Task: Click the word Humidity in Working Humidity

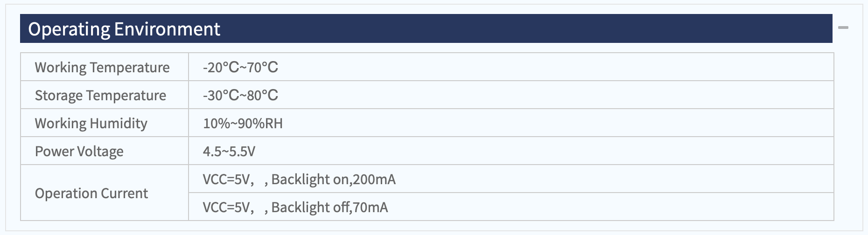Action: point(119,123)
